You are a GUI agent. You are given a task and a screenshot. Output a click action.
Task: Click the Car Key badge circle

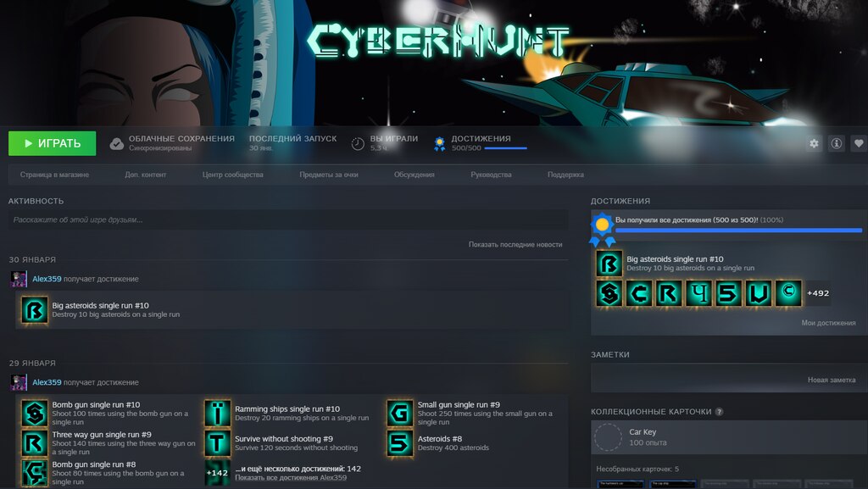[608, 437]
